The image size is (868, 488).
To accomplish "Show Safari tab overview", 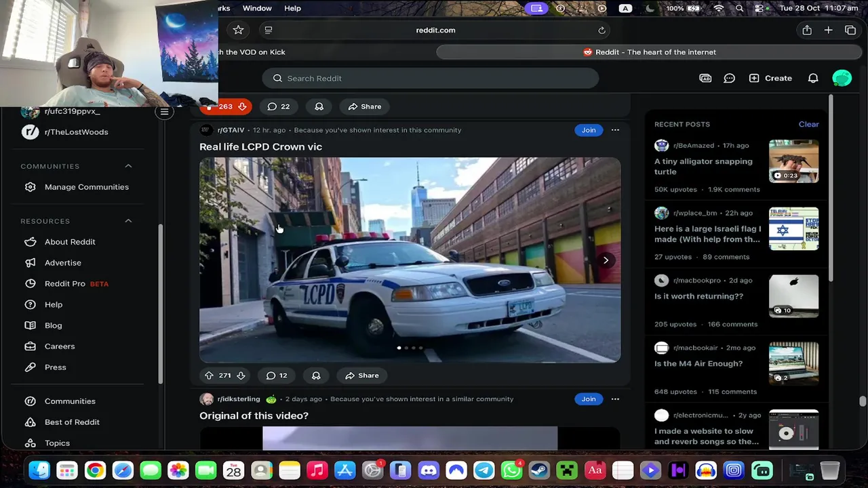I will 850,30.
